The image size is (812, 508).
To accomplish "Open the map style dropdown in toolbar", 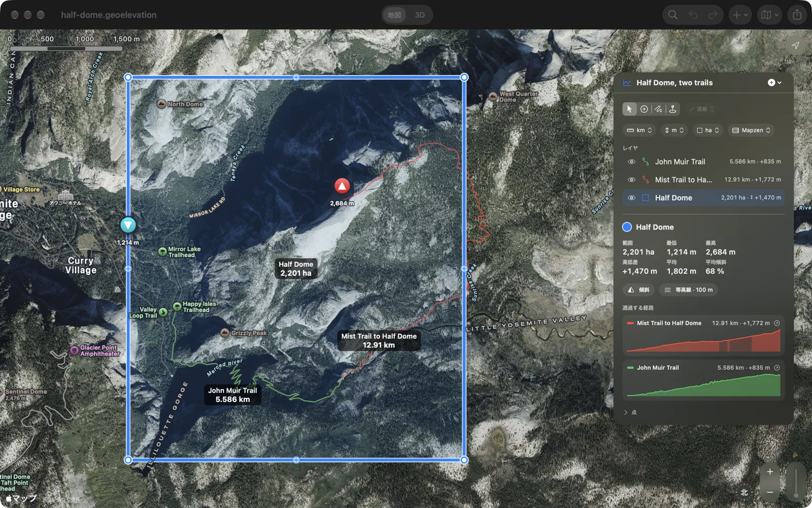I will pyautogui.click(x=770, y=15).
